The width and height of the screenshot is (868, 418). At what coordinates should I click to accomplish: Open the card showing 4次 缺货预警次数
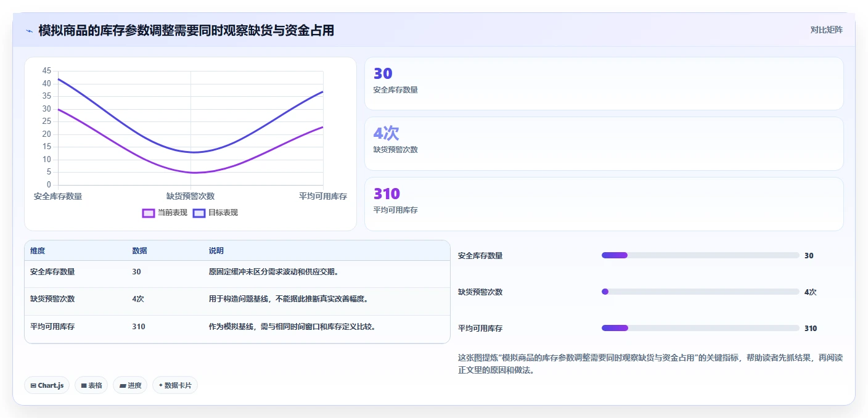(x=604, y=144)
